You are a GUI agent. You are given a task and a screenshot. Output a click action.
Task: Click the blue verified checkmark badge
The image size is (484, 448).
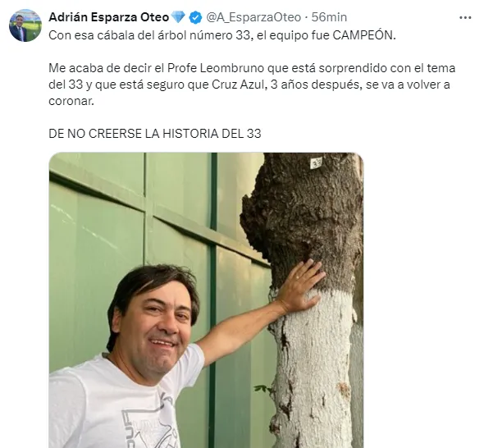pos(195,17)
